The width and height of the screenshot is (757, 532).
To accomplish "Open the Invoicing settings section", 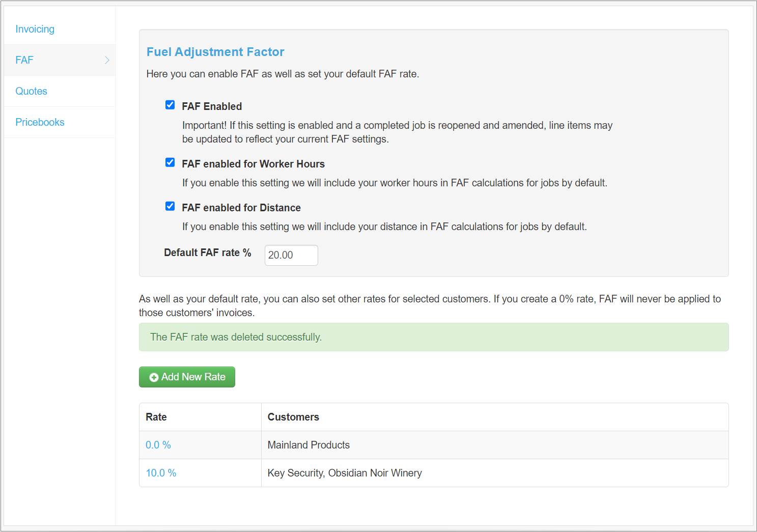I will tap(35, 29).
